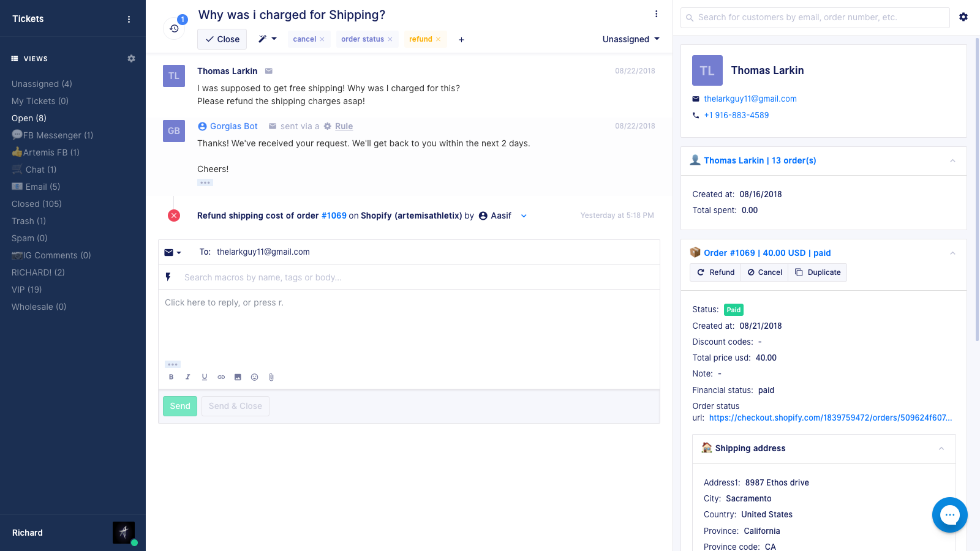The width and height of the screenshot is (980, 551).
Task: Select the Open (8) view
Action: 29,118
